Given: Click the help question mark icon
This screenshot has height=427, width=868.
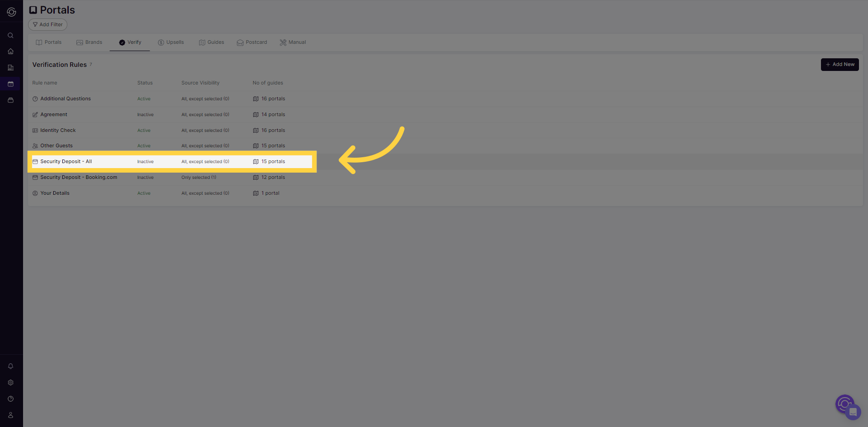Looking at the screenshot, I should tap(10, 399).
